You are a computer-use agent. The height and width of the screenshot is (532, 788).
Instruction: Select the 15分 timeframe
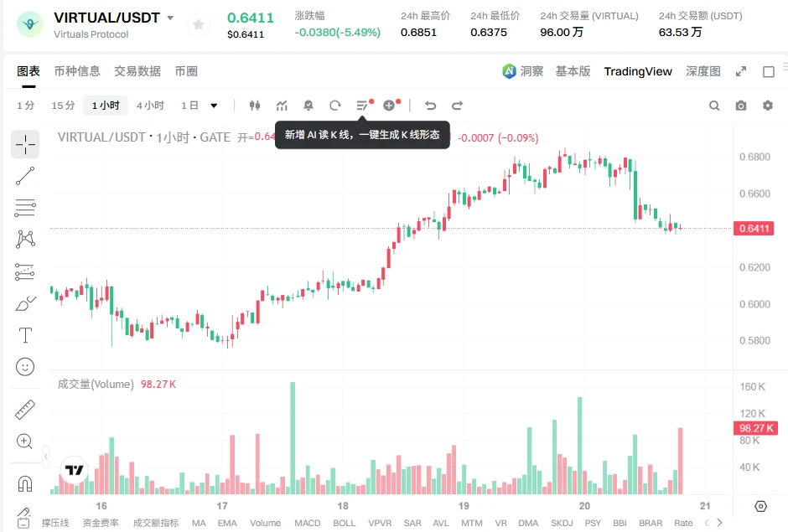point(64,106)
